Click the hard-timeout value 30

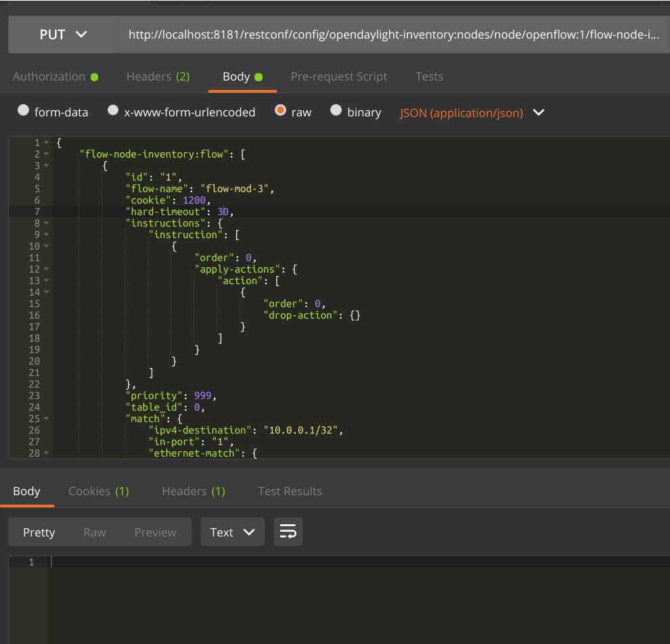(x=223, y=212)
